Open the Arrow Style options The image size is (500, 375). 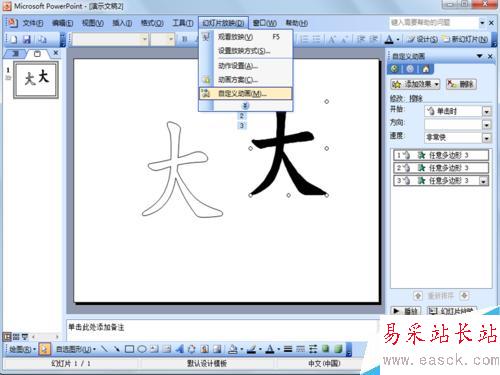pyautogui.click(x=313, y=349)
